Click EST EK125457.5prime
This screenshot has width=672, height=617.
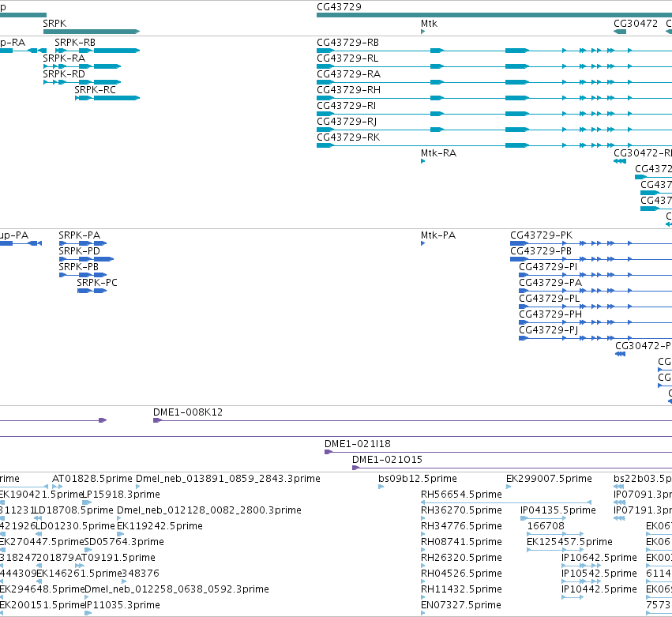click(x=569, y=543)
